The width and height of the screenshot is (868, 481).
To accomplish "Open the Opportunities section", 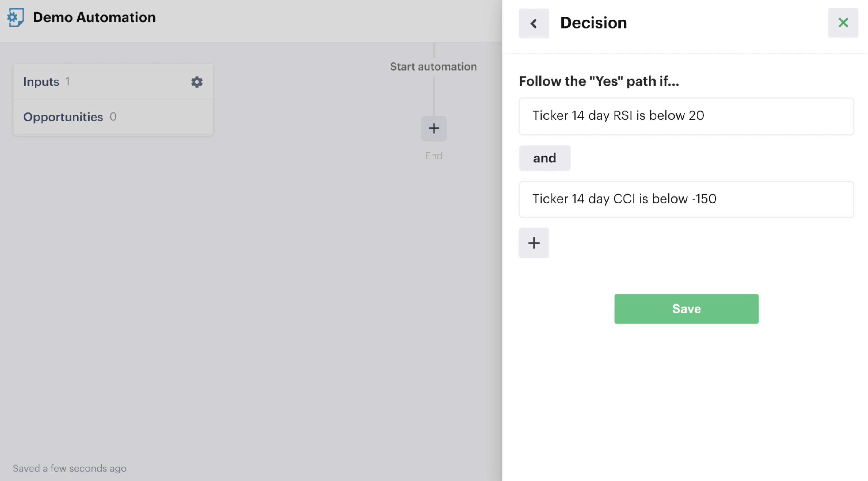I will point(63,117).
